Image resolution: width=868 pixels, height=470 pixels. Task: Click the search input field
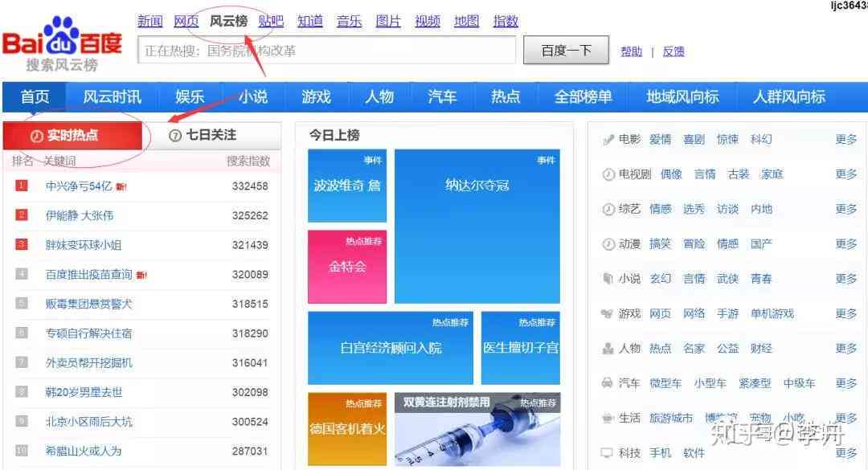tap(326, 51)
